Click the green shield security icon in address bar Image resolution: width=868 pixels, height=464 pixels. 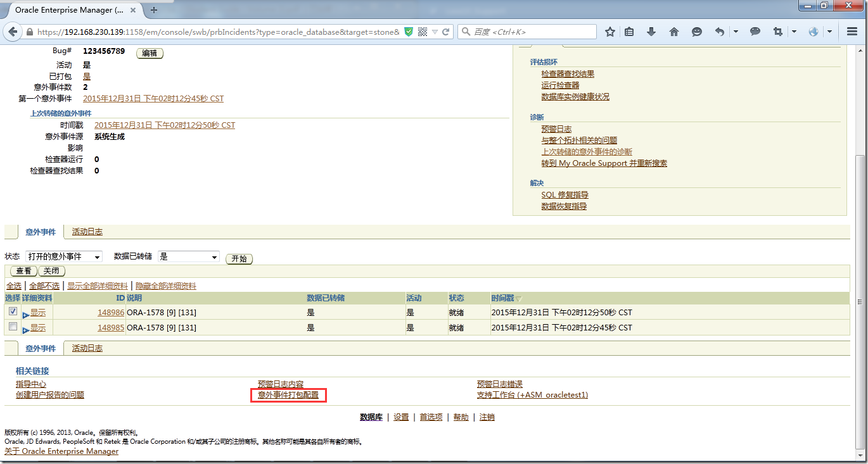tap(409, 32)
